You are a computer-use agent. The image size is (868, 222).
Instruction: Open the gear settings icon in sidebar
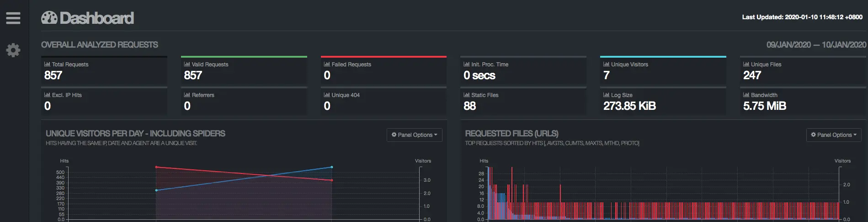click(x=13, y=50)
